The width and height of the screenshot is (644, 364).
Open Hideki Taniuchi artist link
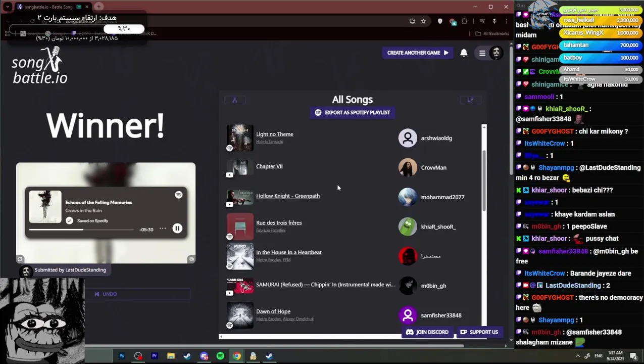click(x=269, y=142)
